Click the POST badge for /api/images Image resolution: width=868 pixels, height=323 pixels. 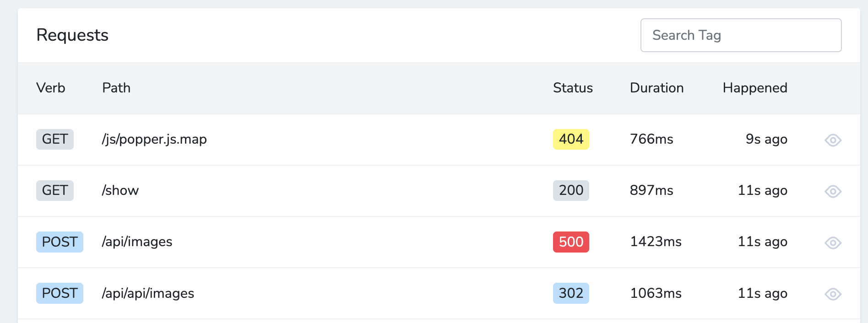[60, 242]
